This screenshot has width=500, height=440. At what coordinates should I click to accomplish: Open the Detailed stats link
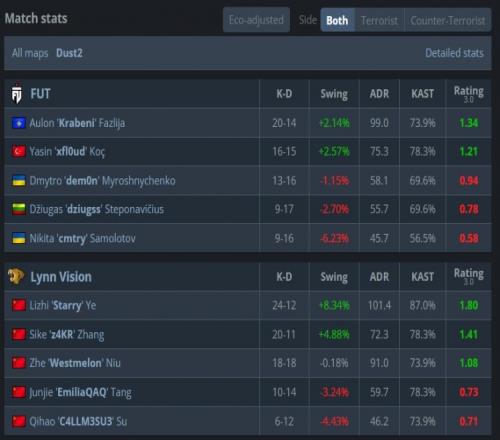pyautogui.click(x=454, y=53)
